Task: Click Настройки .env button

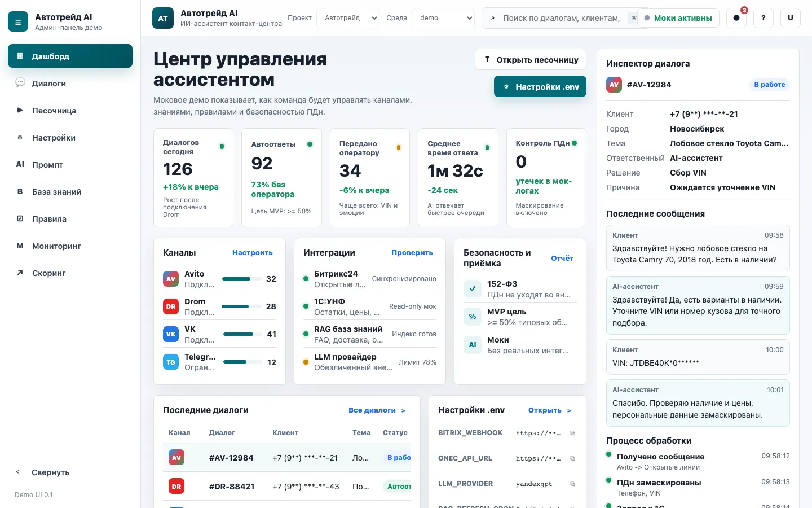Action: click(540, 86)
